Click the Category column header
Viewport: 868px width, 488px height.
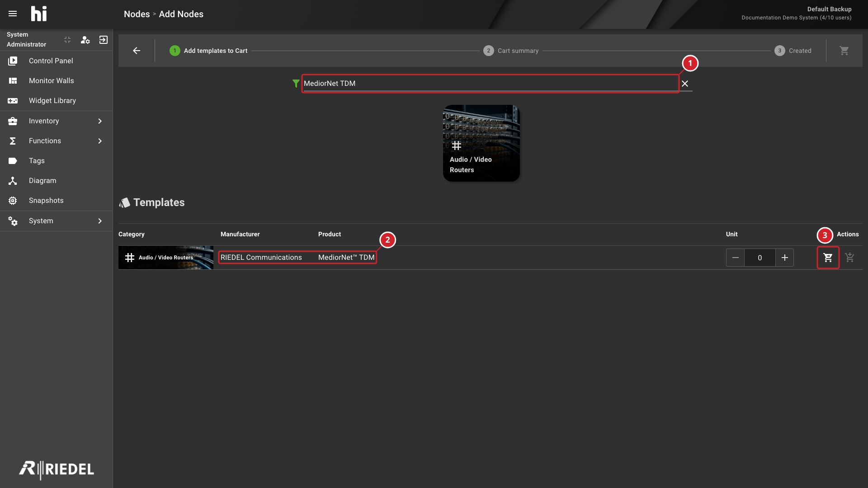[132, 234]
